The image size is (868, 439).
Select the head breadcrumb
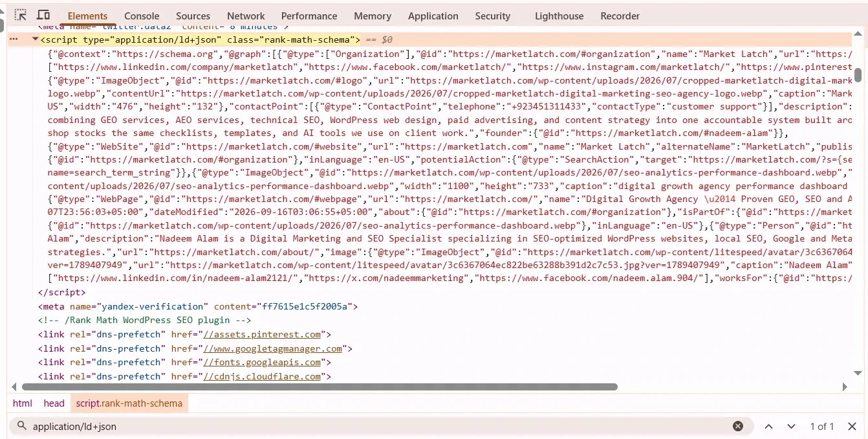coord(54,403)
